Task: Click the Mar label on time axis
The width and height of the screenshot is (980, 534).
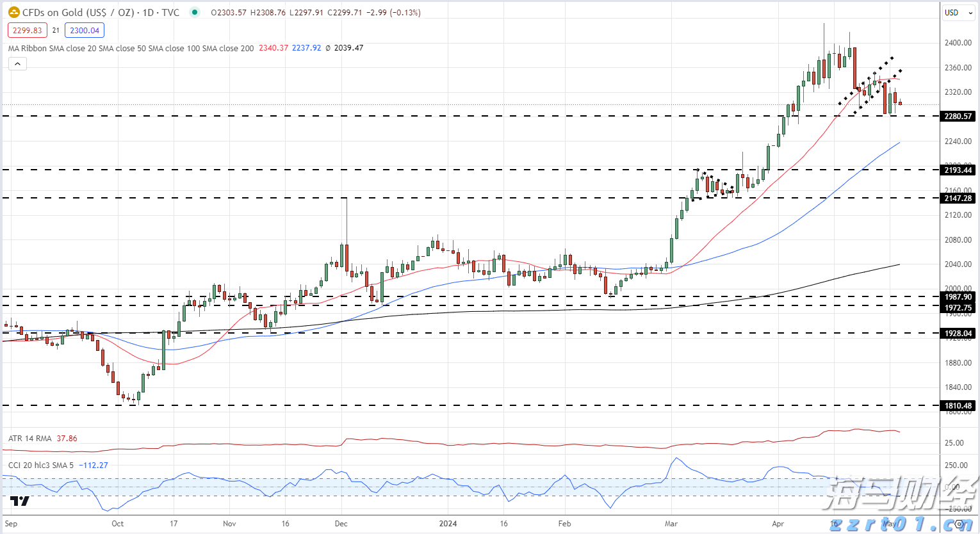Action: [x=671, y=524]
